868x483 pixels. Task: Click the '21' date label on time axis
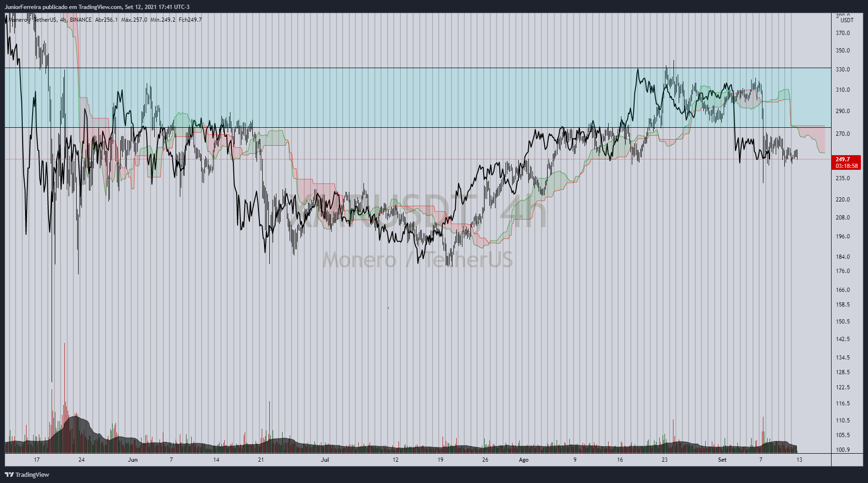click(261, 460)
